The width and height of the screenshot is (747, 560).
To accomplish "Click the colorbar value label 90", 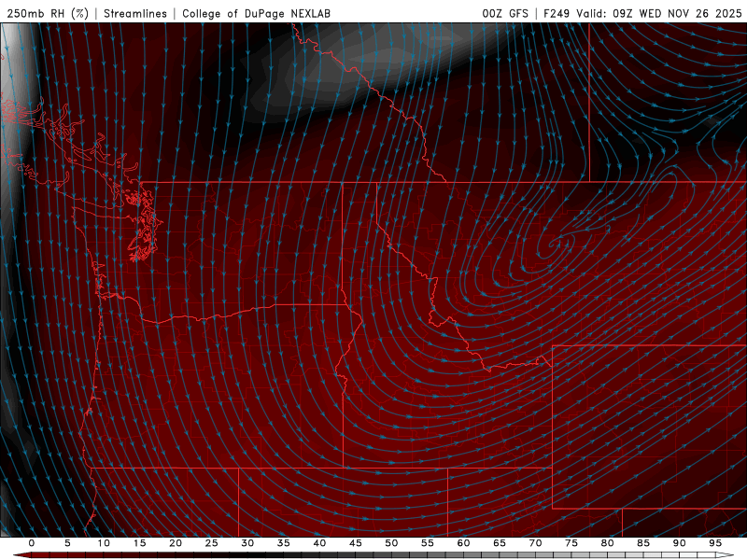I will click(680, 543).
